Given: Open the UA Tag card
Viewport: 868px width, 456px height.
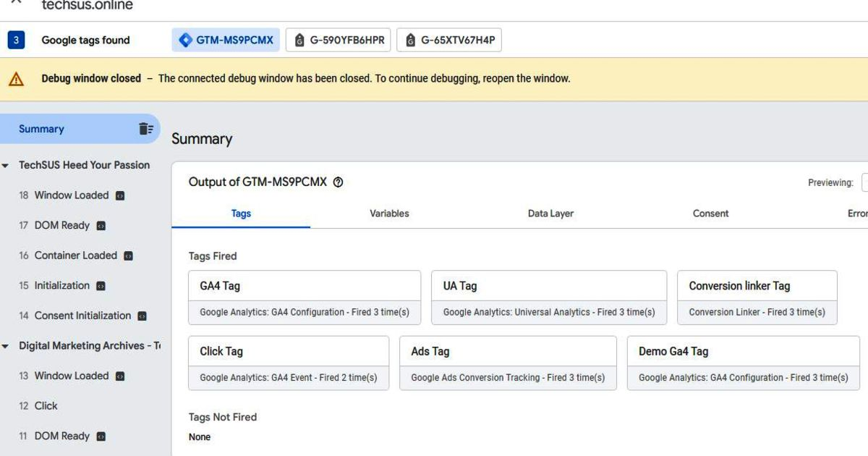Looking at the screenshot, I should pyautogui.click(x=549, y=297).
